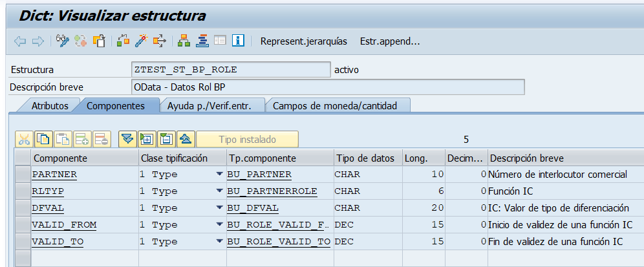This screenshot has width=644, height=267.
Task: Select the row selector for DFVAL
Action: click(x=22, y=208)
